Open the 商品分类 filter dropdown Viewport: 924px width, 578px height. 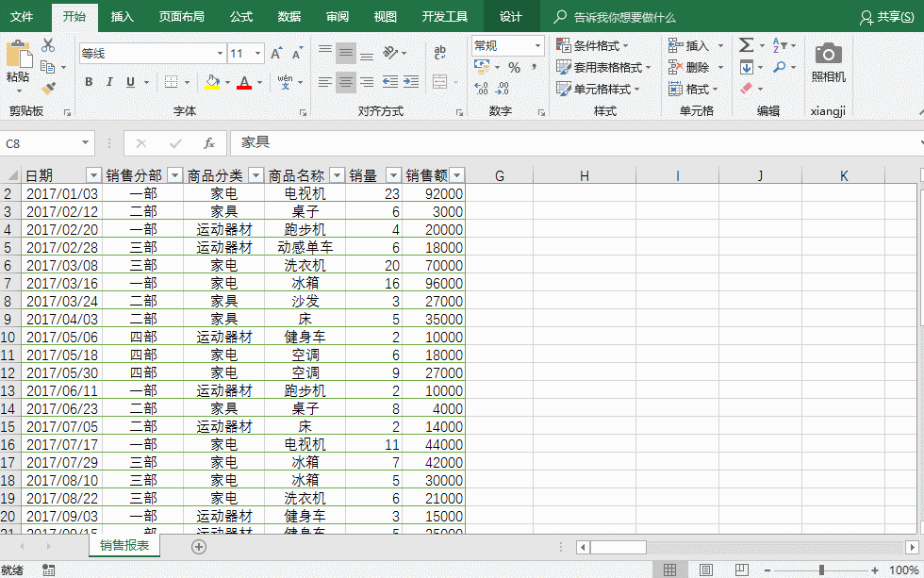tap(256, 175)
